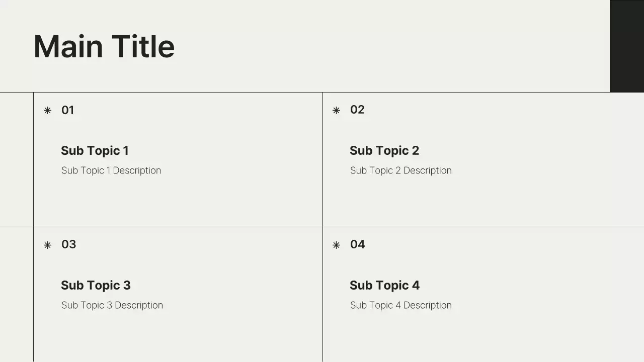
Task: Click the asterisk icon beside 04
Action: pos(336,245)
